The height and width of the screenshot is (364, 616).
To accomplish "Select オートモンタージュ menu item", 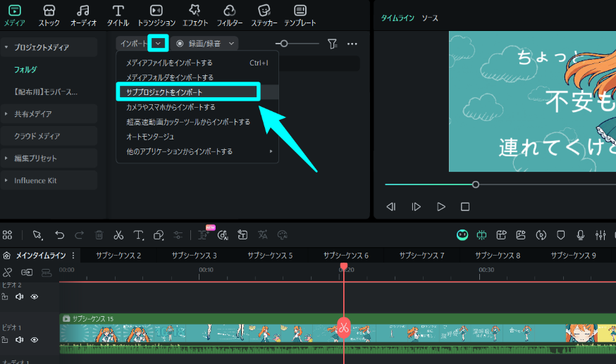I will pyautogui.click(x=197, y=137).
